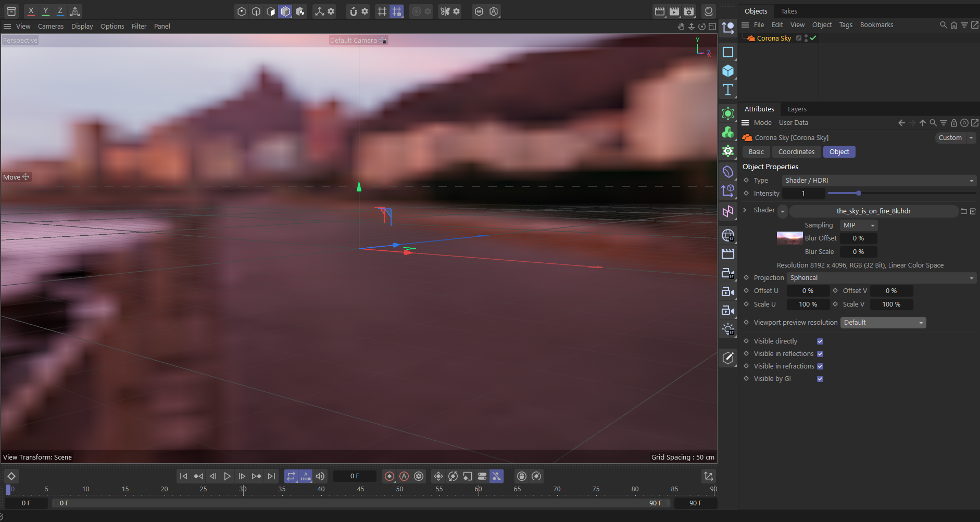
Task: Open the Corona globe icon
Action: pos(728,235)
